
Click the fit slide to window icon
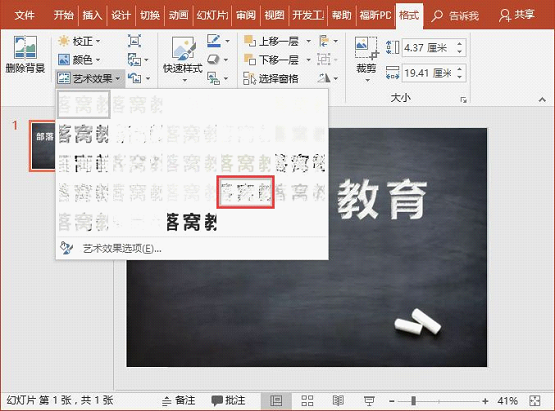[535, 401]
